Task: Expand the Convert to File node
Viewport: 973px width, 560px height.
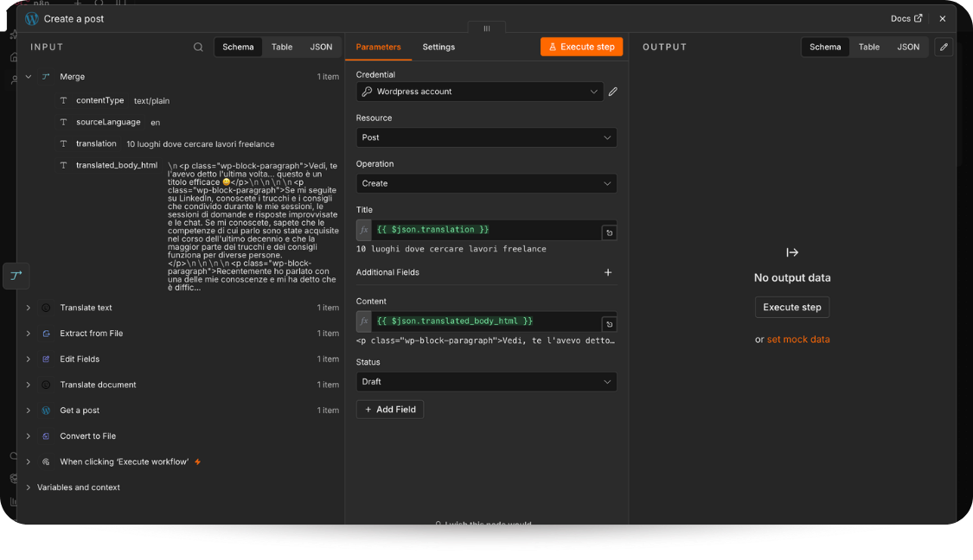Action: pos(29,436)
